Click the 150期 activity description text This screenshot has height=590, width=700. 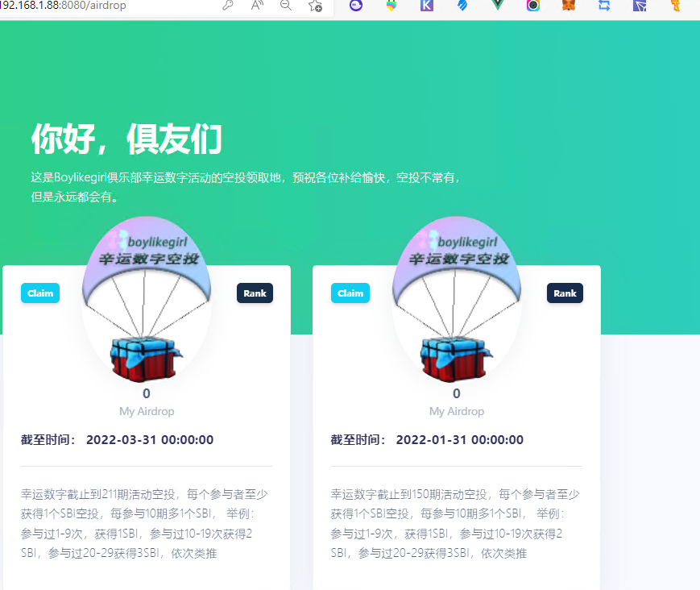455,523
